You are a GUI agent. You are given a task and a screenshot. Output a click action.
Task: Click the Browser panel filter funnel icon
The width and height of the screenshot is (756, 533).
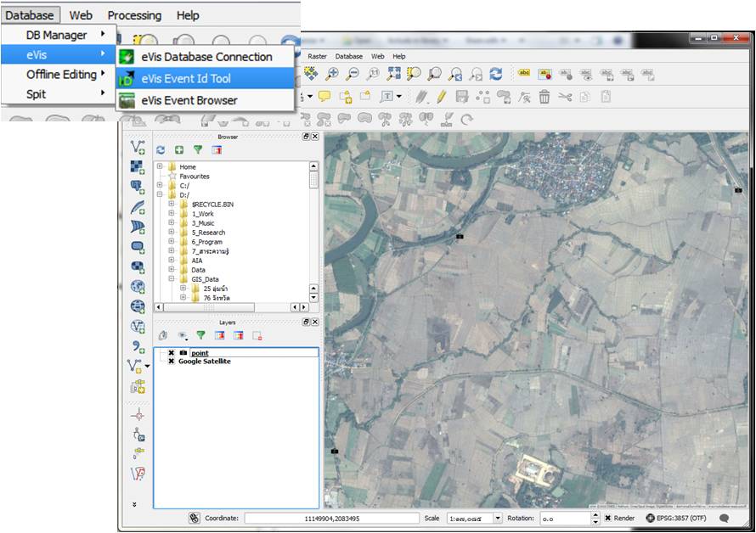click(198, 150)
